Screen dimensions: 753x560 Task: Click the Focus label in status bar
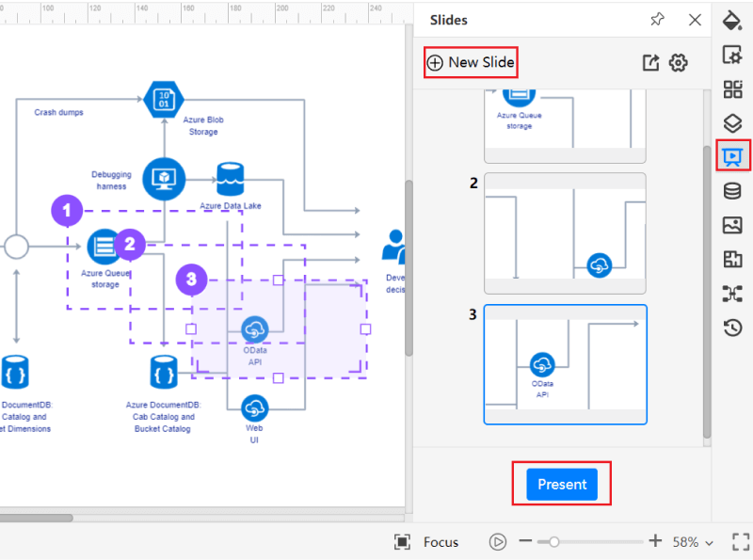[441, 542]
